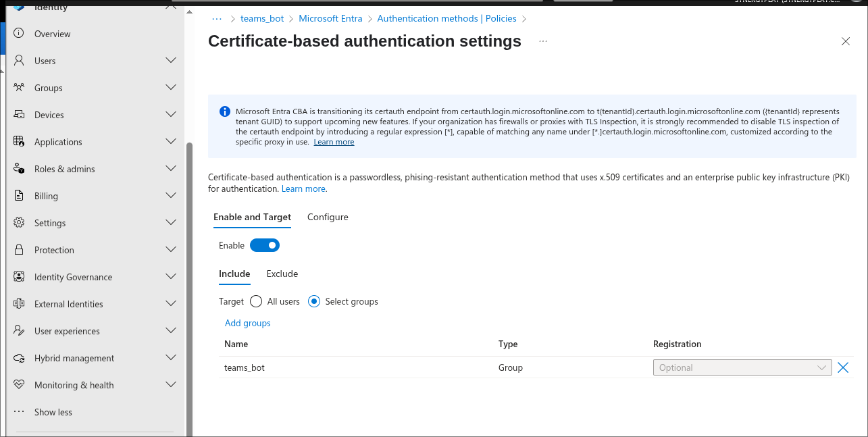Open Overview in the sidebar
This screenshot has width=868, height=437.
tap(53, 34)
